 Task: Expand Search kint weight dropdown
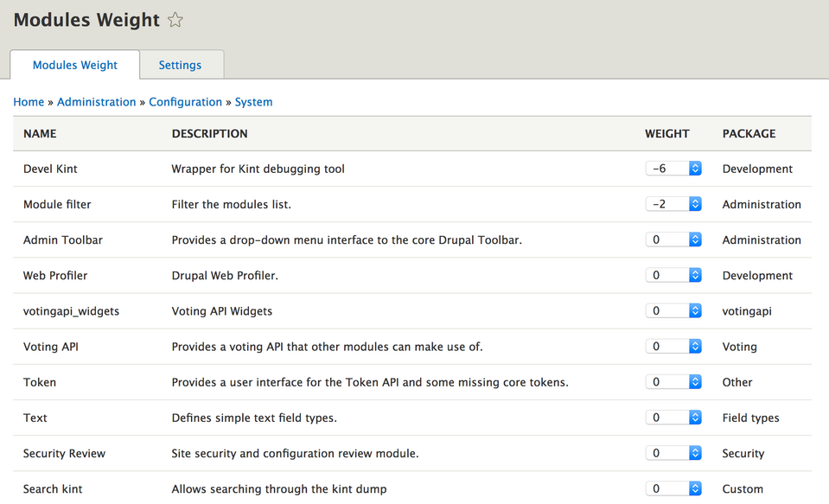(x=673, y=488)
